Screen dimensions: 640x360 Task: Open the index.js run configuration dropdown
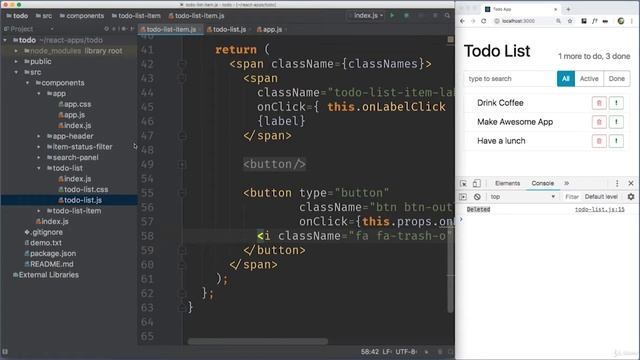tap(366, 16)
